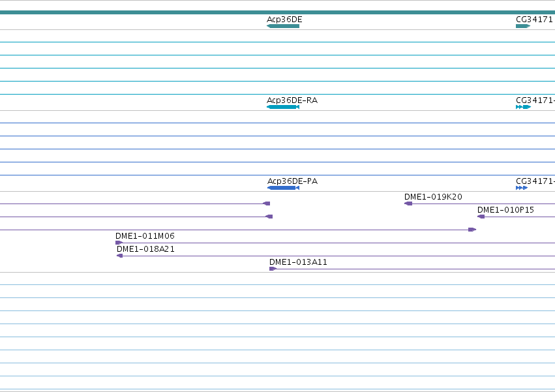The image size is (555, 392).
Task: Click the Acp36DE teal gene glyph
Action: coord(283,26)
